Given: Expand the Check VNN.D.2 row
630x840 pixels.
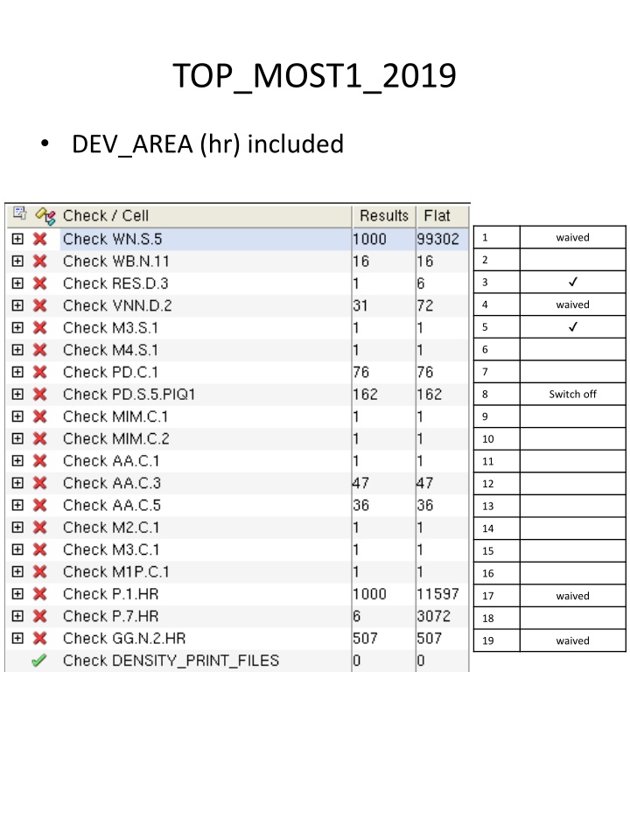Looking at the screenshot, I should 17,305.
